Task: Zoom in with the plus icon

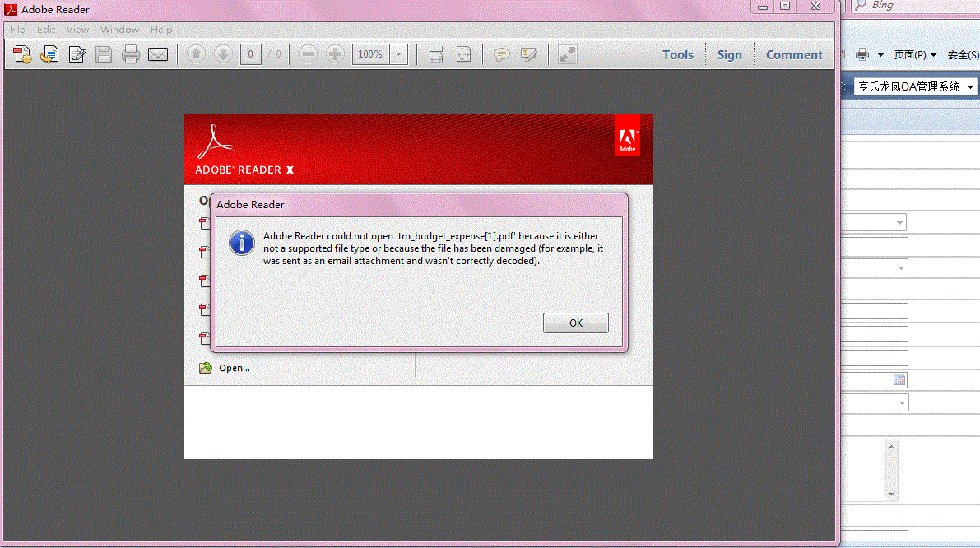Action: (x=335, y=54)
